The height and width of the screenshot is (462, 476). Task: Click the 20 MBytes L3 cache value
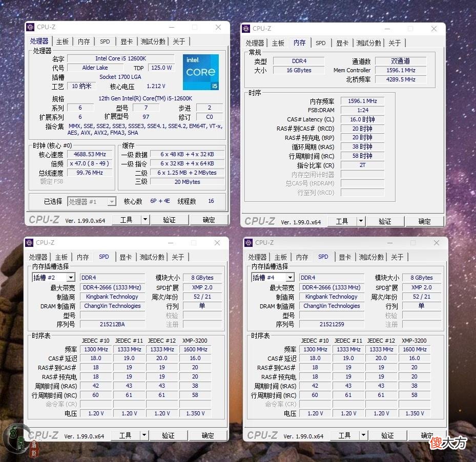click(188, 182)
